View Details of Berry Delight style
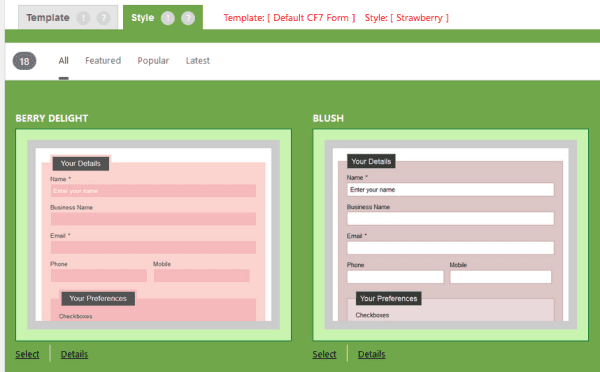600x372 pixels. (x=74, y=354)
